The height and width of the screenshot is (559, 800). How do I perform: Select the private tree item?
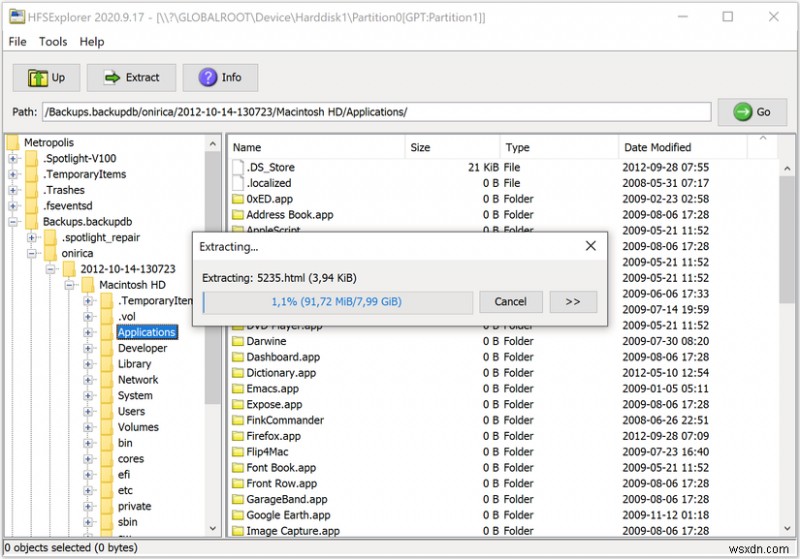(134, 506)
